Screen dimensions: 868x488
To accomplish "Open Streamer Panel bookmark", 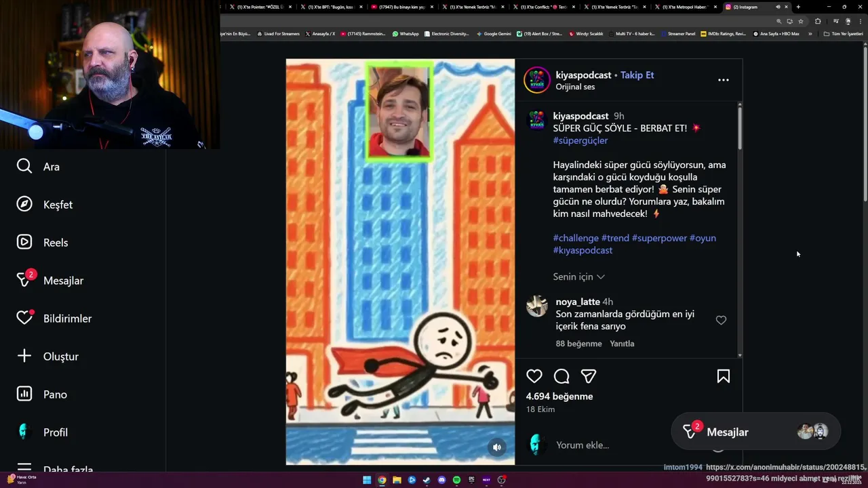I will [x=678, y=33].
